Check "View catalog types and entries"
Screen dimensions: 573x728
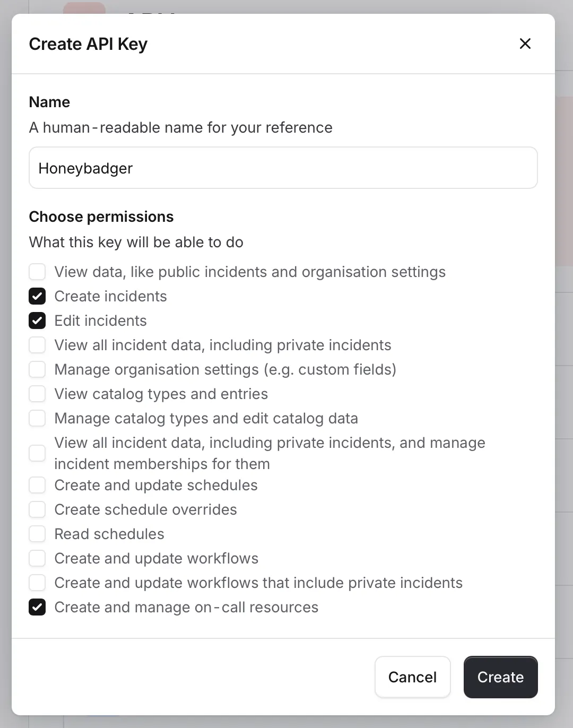pyautogui.click(x=37, y=394)
